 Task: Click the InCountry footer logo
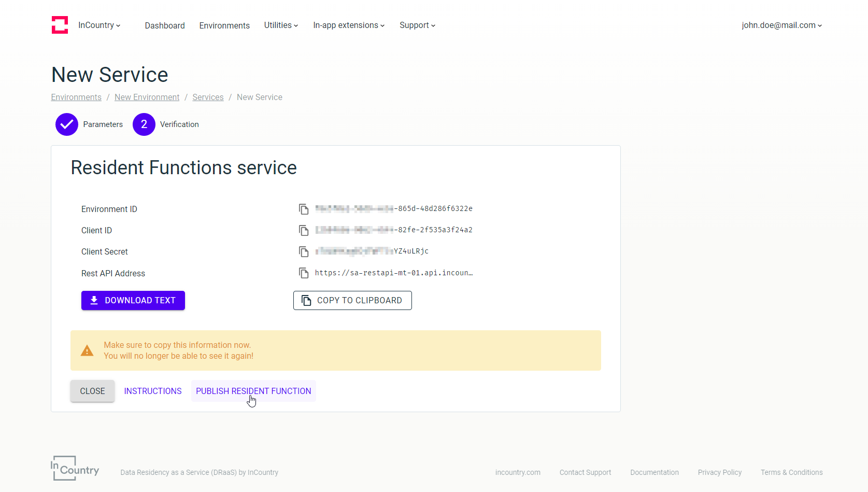click(x=75, y=469)
